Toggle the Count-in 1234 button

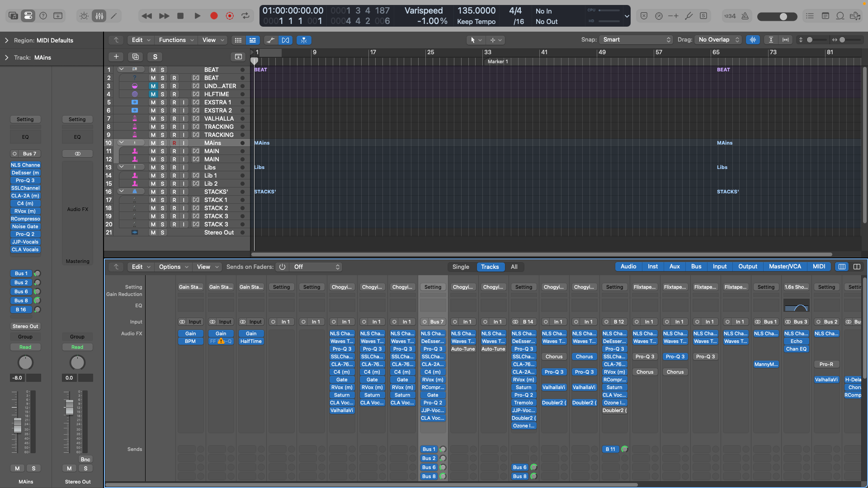pyautogui.click(x=730, y=16)
